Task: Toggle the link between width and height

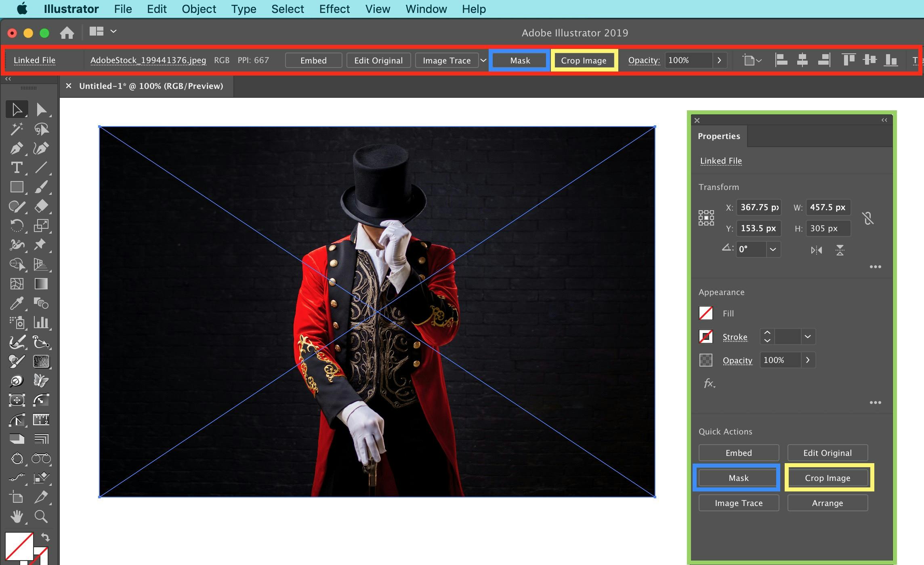Action: (868, 218)
